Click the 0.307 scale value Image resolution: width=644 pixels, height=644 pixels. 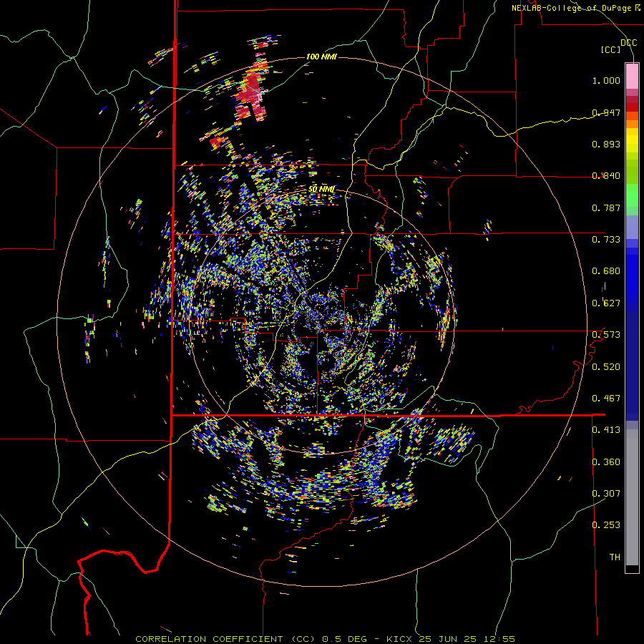(606, 493)
